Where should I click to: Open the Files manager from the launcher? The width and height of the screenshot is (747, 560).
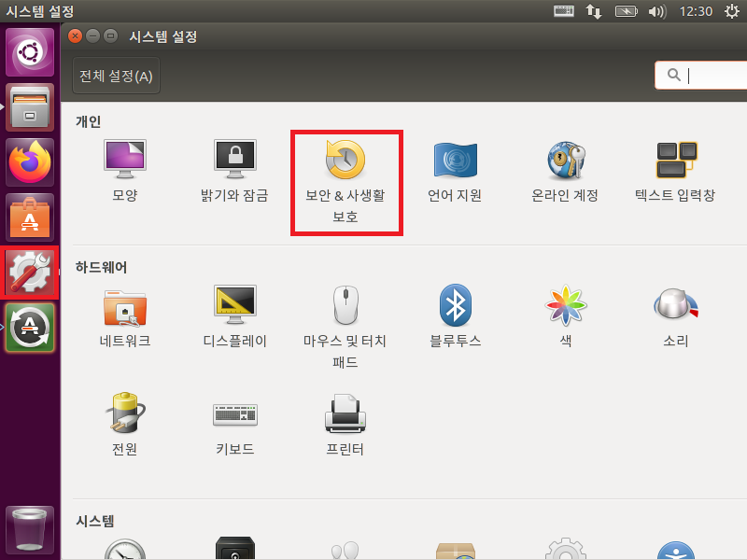coord(30,107)
